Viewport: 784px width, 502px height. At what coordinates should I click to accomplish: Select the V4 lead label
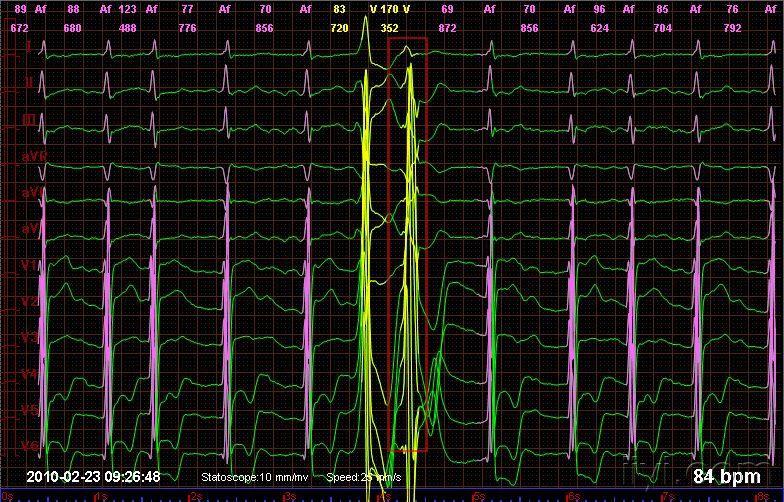(x=29, y=374)
